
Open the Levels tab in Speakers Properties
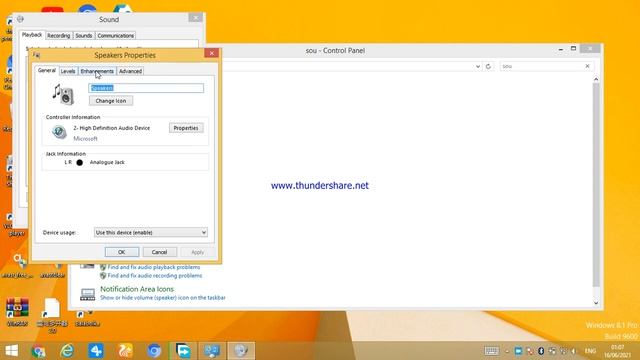pyautogui.click(x=68, y=71)
